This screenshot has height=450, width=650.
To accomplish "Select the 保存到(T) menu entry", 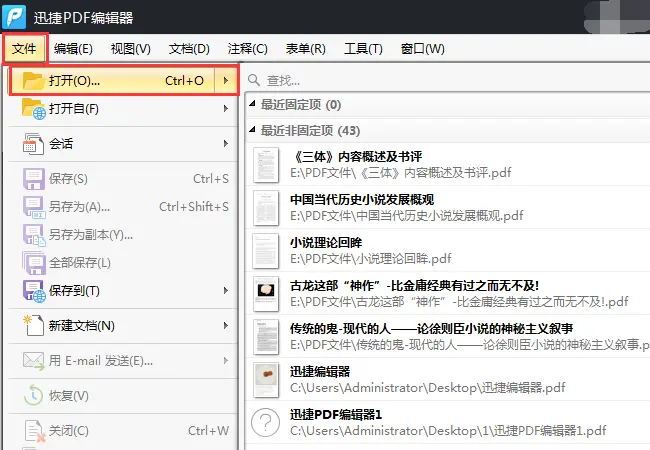I will click(x=124, y=291).
